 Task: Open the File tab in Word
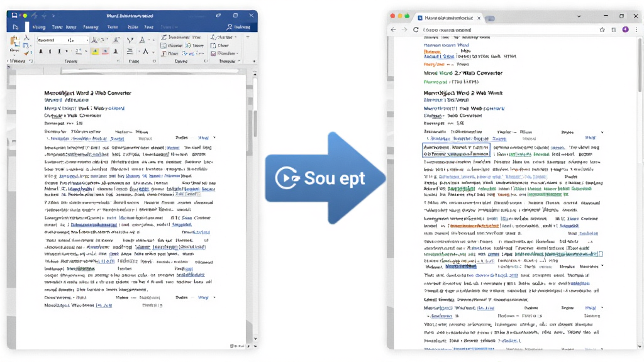pyautogui.click(x=16, y=27)
